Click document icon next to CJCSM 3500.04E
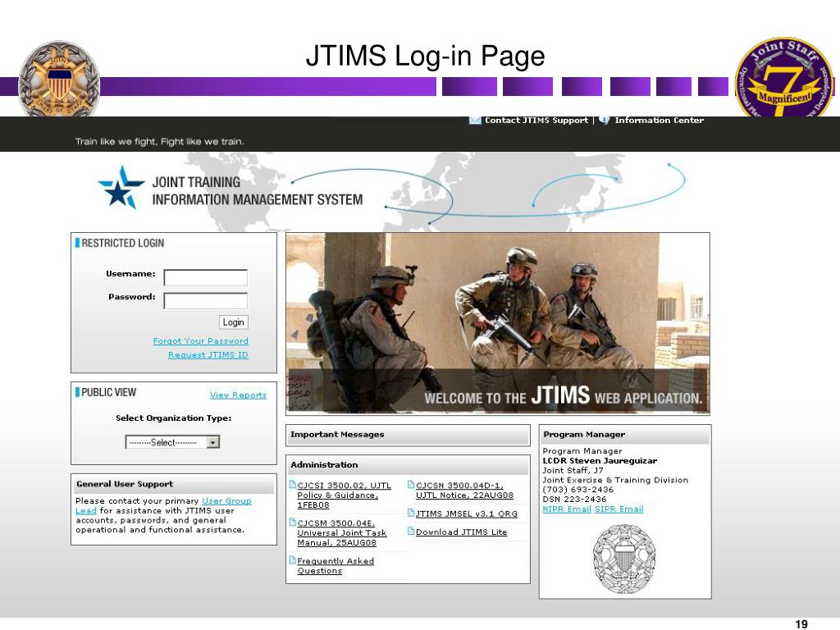 [x=293, y=522]
